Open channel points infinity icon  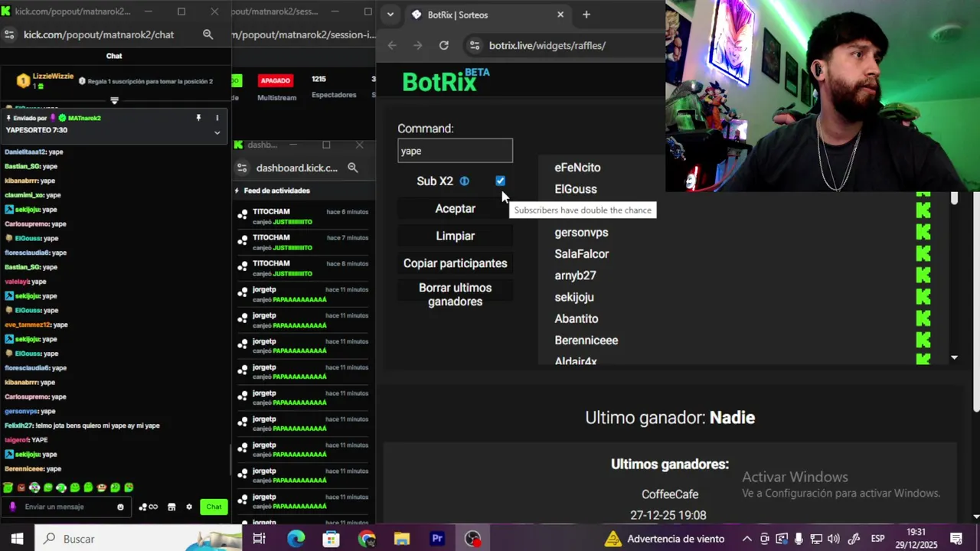(x=148, y=507)
